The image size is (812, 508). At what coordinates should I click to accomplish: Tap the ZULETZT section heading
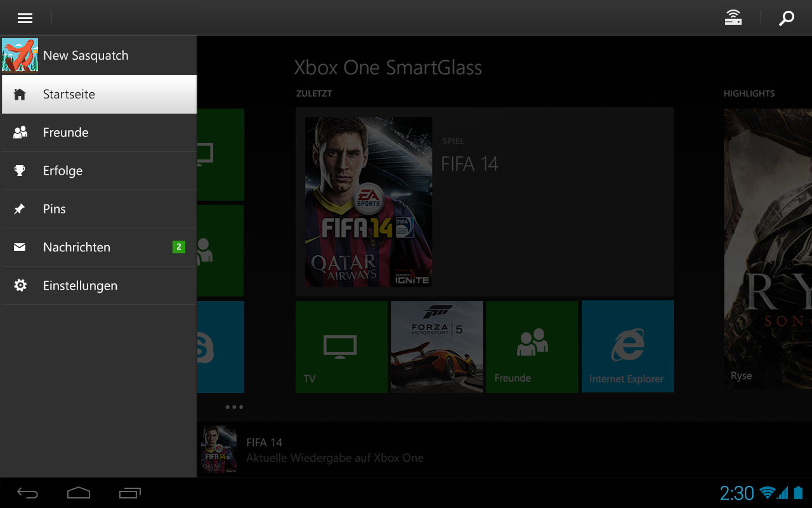(314, 93)
